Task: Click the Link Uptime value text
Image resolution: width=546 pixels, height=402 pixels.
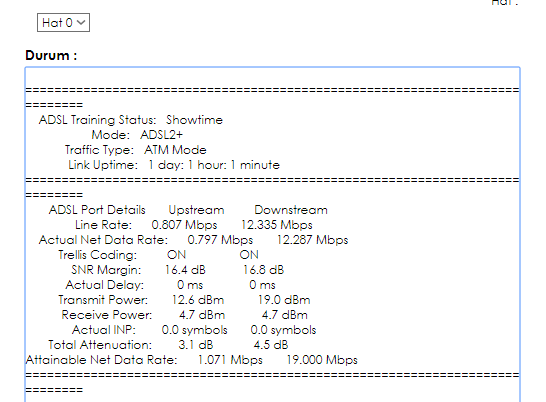Action: pos(214,165)
